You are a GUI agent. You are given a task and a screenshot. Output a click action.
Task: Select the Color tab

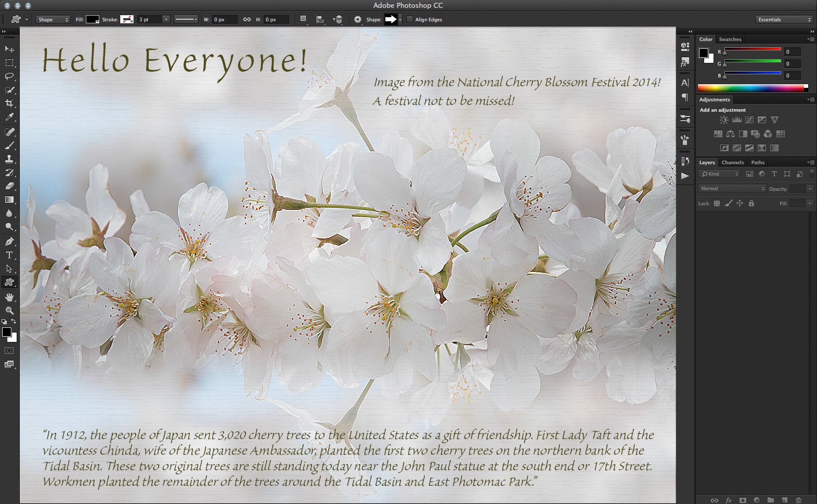tap(706, 39)
